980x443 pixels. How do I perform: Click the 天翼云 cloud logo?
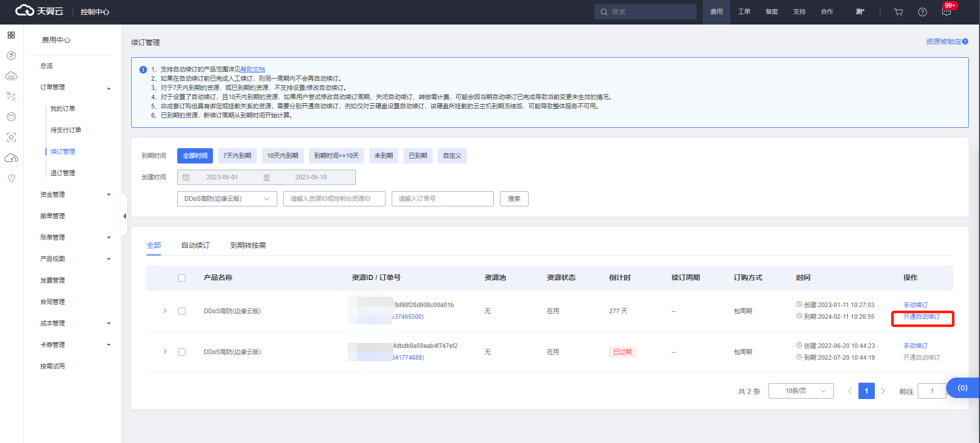click(39, 11)
